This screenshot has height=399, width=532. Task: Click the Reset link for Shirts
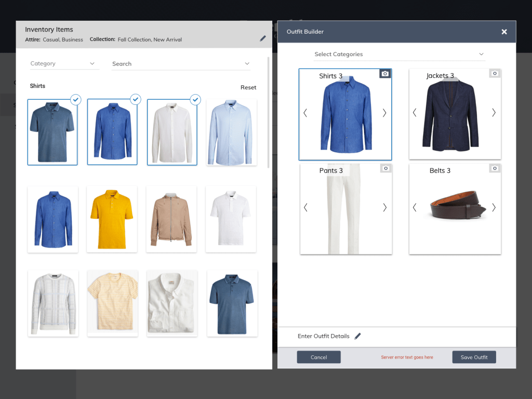tap(248, 87)
